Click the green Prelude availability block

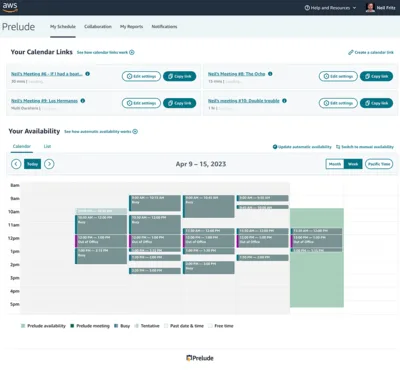(x=317, y=280)
